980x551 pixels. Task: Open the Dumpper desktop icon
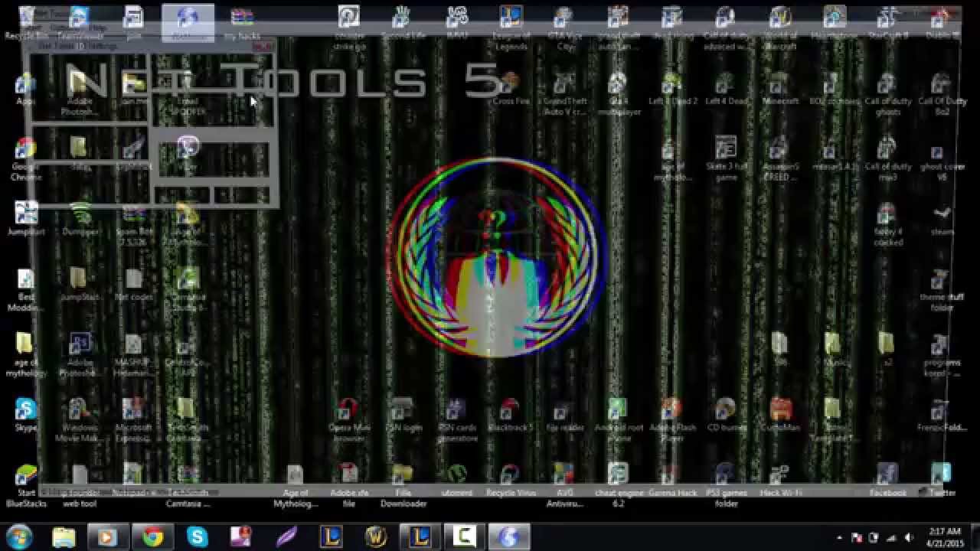80,219
